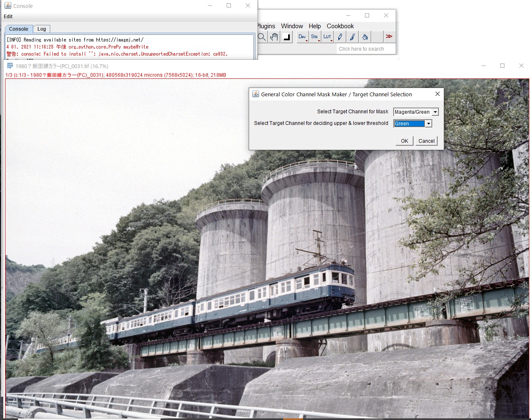Open the Plugins menu in ImageJ

pos(266,26)
